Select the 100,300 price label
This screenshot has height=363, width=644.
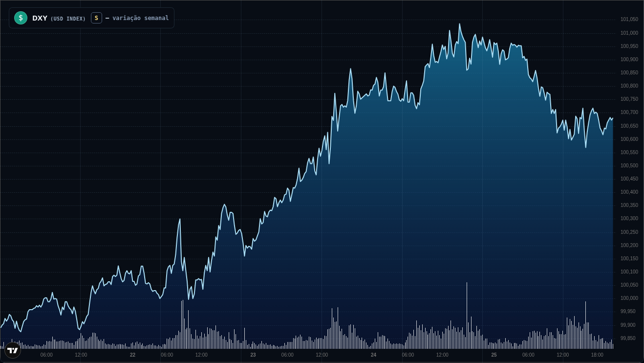(629, 218)
